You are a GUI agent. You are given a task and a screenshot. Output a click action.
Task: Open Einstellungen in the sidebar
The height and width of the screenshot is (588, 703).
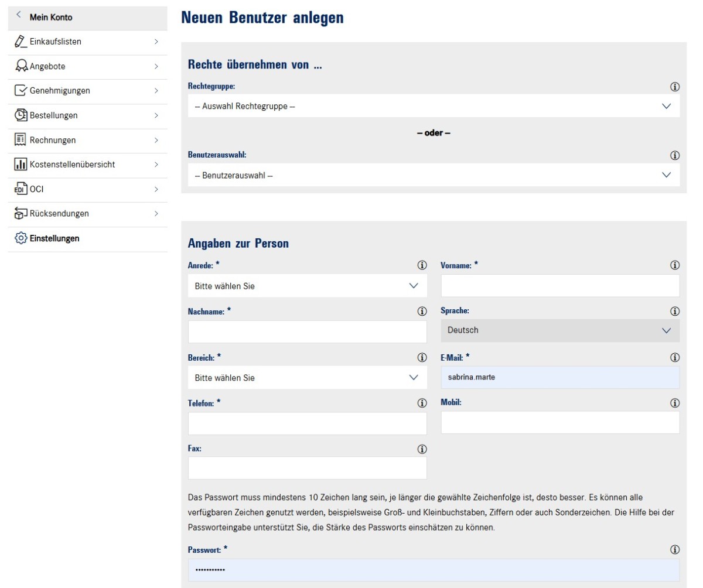54,238
